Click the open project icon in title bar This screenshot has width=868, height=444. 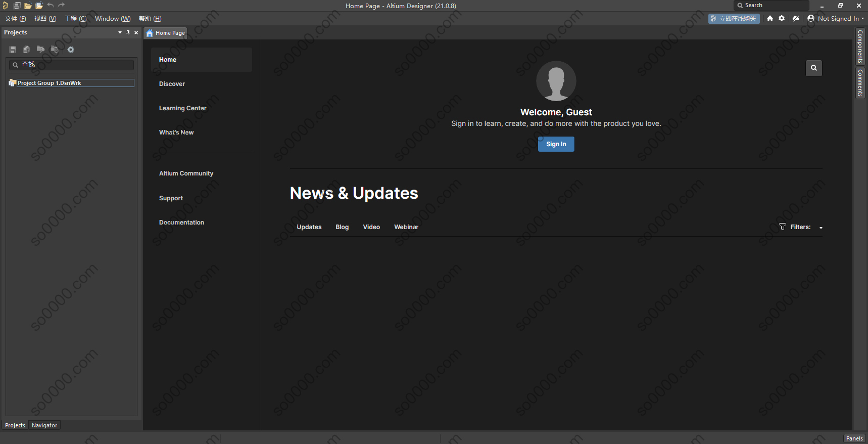[x=39, y=6]
